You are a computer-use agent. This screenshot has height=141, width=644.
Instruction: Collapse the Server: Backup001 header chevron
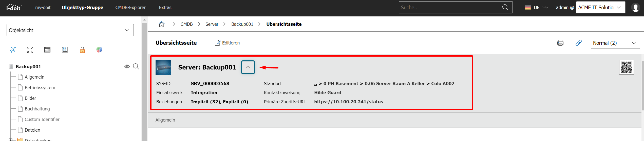click(248, 67)
